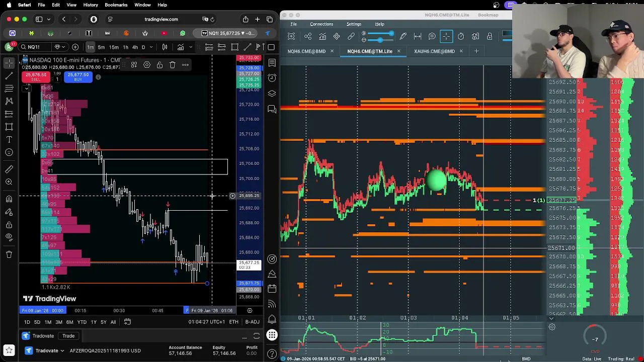Screen dimensions: 644x362
Task: Open Safari History menu
Action: tap(91, 5)
